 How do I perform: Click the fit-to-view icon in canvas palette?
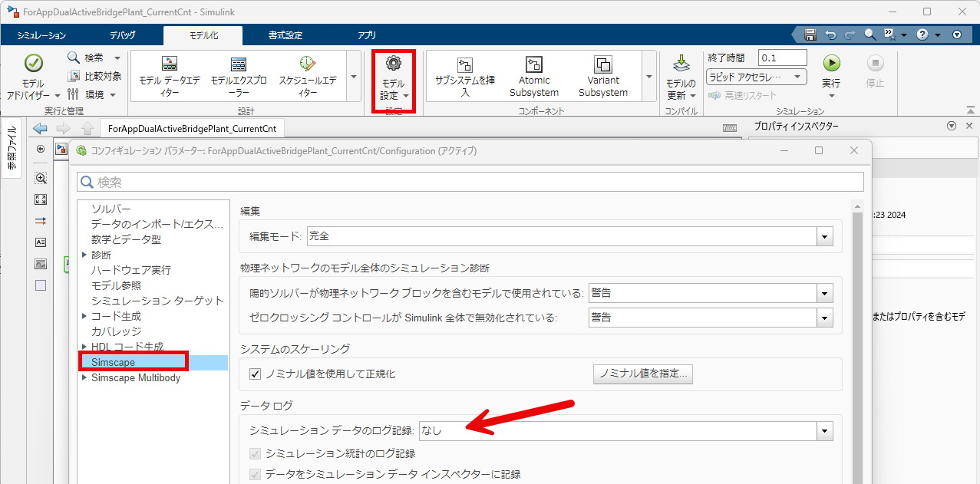click(41, 199)
